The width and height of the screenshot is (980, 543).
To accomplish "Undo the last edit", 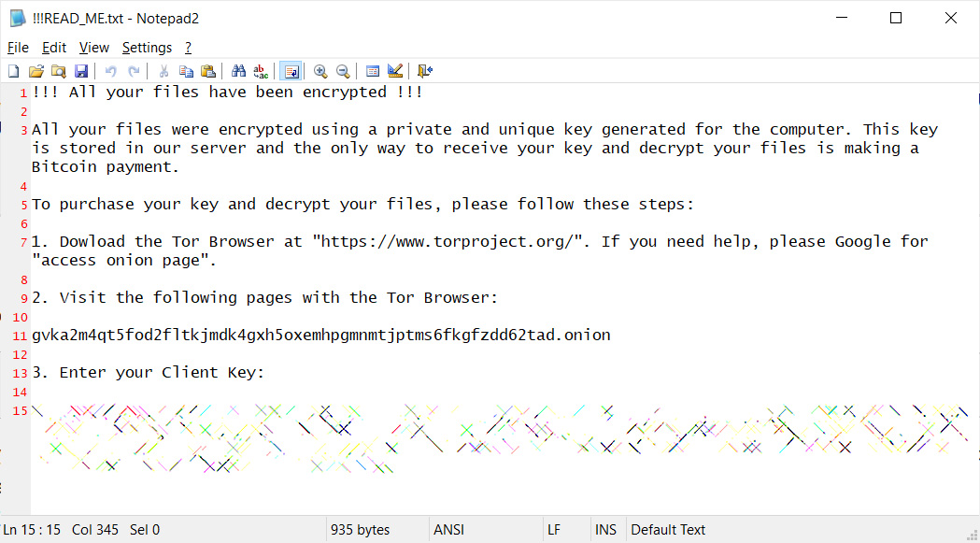I will pyautogui.click(x=111, y=70).
